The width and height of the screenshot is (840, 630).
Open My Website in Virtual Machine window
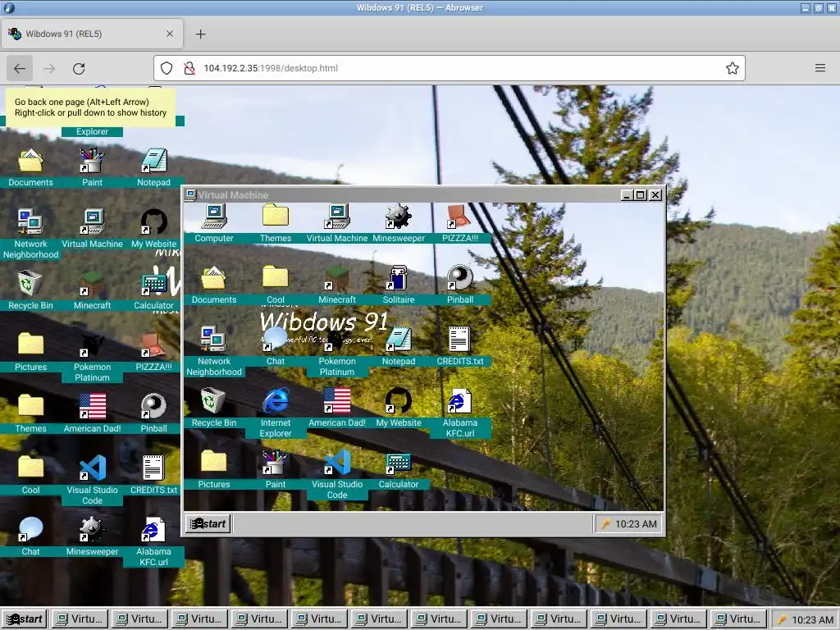tap(399, 408)
